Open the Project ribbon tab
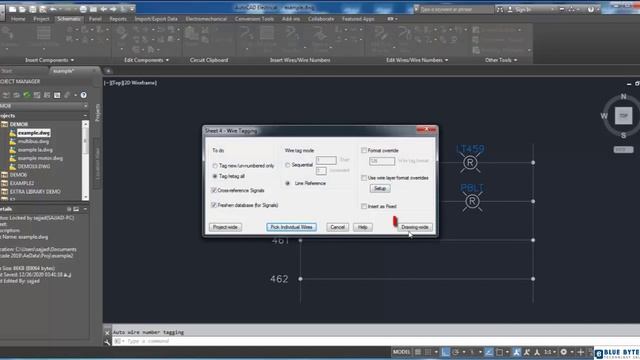Image resolution: width=640 pixels, height=360 pixels. coord(41,19)
